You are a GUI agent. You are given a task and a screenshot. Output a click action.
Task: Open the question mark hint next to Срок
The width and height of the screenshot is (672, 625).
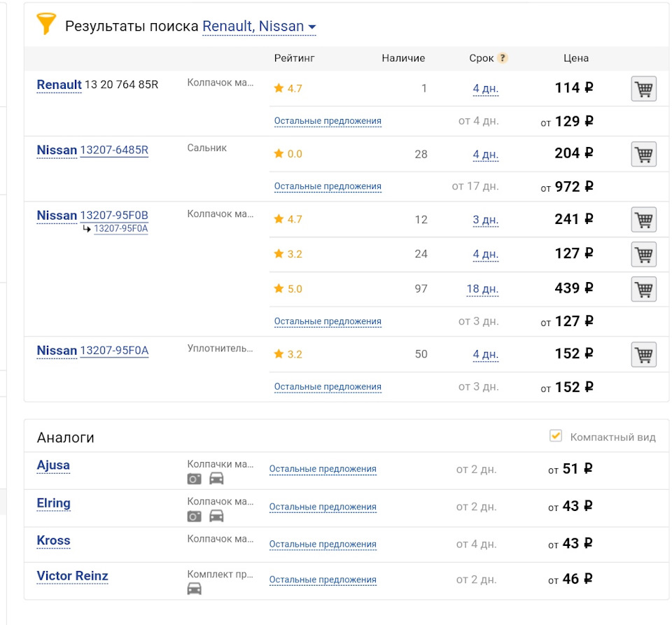503,58
